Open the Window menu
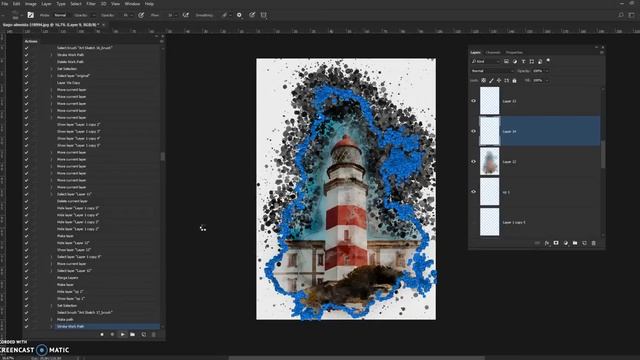The image size is (640, 360). point(132,4)
